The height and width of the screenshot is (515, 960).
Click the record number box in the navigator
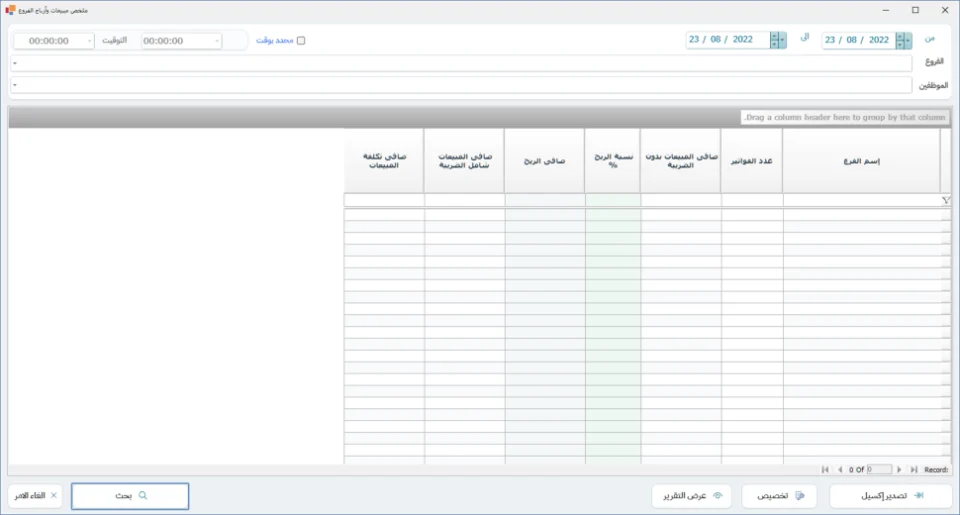click(x=879, y=470)
